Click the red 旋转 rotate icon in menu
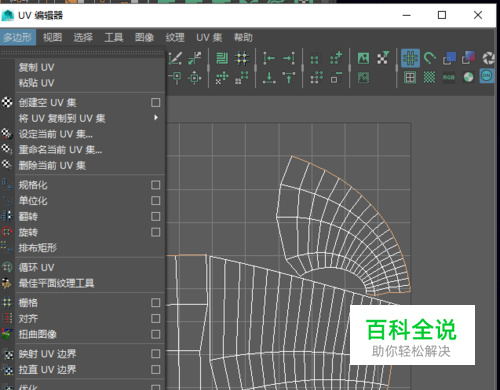This screenshot has width=500, height=390. (x=7, y=232)
